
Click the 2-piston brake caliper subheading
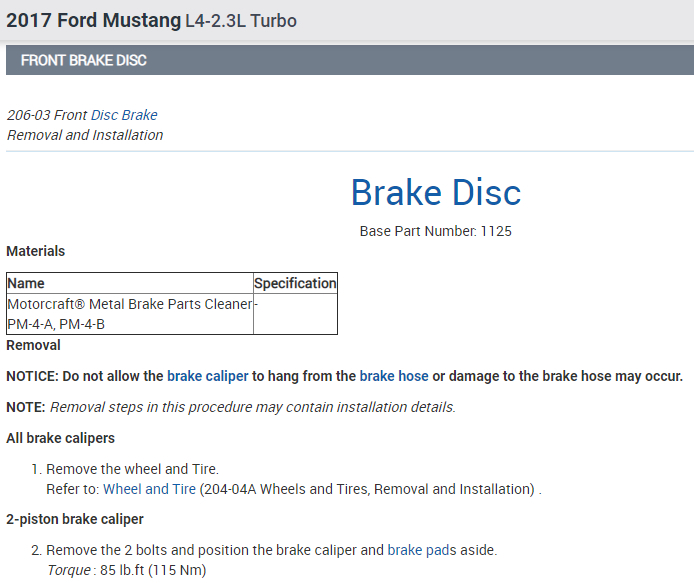(x=75, y=519)
